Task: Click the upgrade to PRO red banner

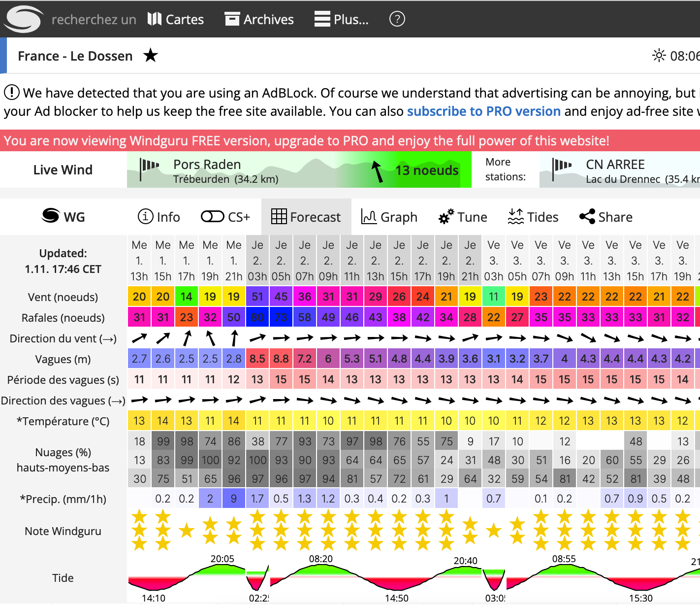Action: click(350, 140)
